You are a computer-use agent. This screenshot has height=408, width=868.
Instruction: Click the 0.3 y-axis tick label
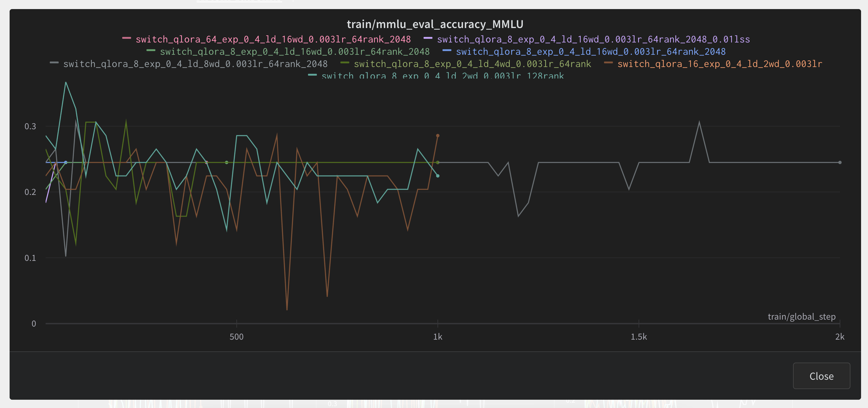[30, 127]
